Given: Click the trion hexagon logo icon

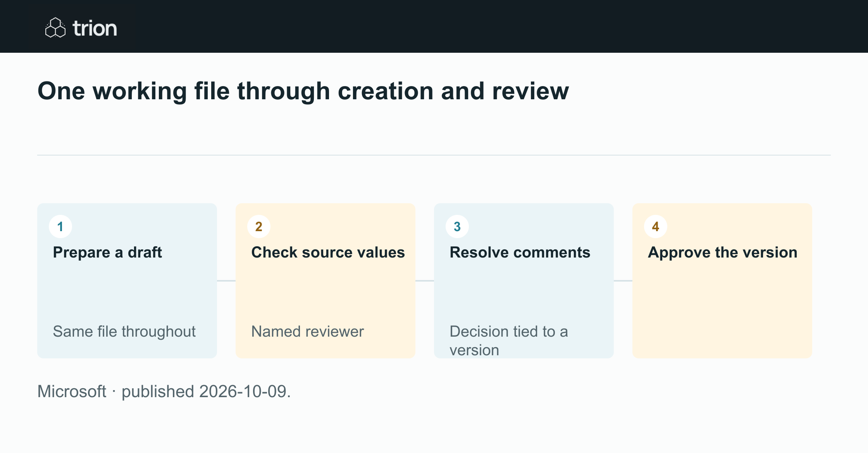Looking at the screenshot, I should tap(55, 28).
